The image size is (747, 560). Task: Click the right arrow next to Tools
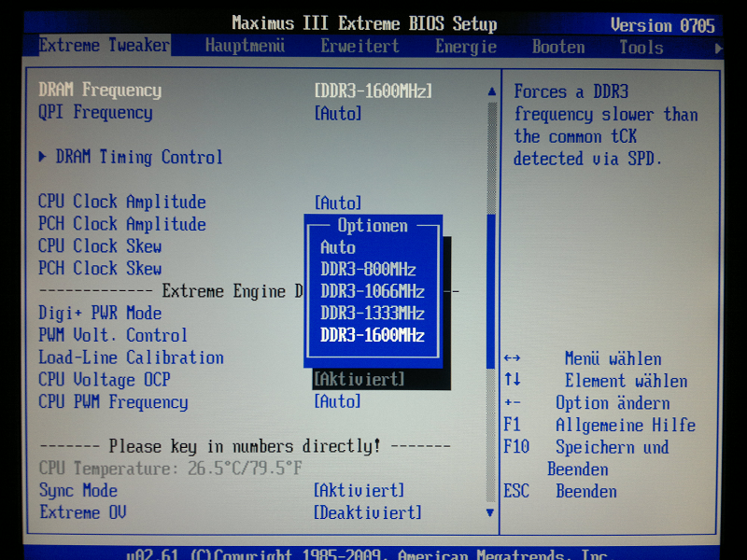coord(718,48)
